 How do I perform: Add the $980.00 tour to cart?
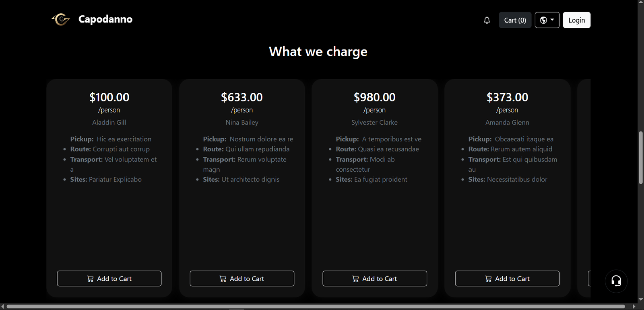coord(375,279)
